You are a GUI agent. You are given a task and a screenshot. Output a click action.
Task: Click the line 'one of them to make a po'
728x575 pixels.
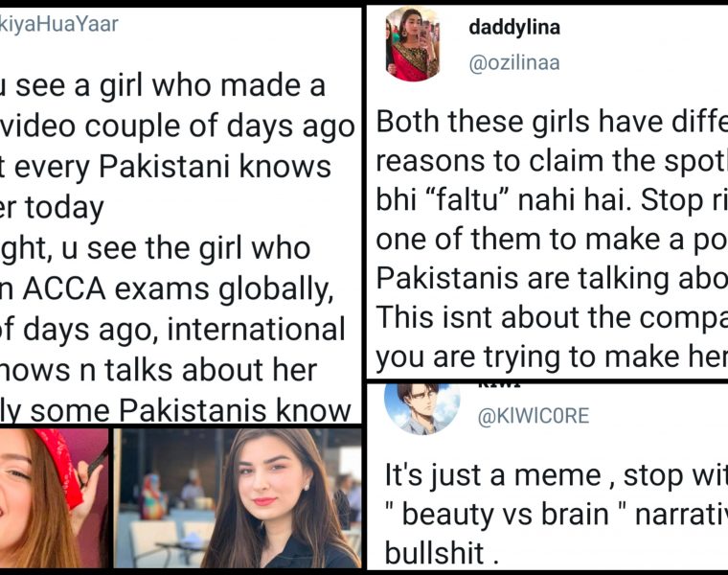(x=552, y=240)
